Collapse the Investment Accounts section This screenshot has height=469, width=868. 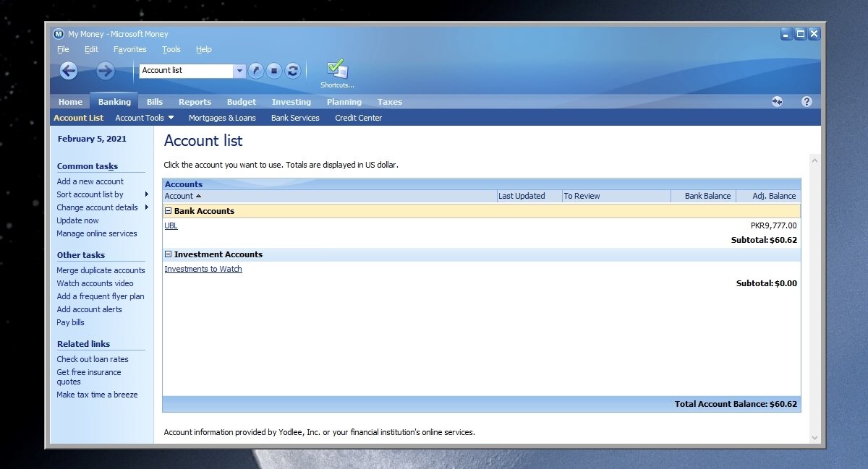point(168,254)
